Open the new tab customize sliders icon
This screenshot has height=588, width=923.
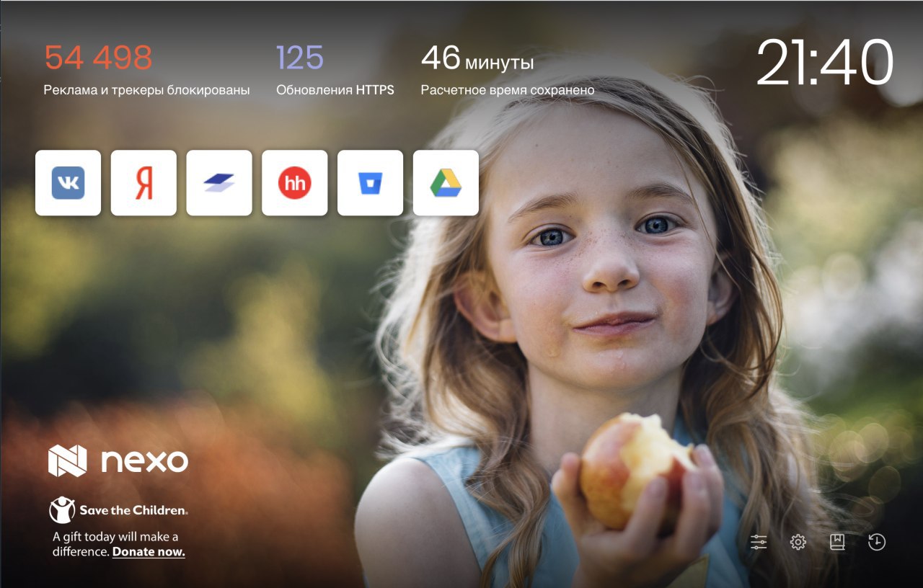point(759,542)
